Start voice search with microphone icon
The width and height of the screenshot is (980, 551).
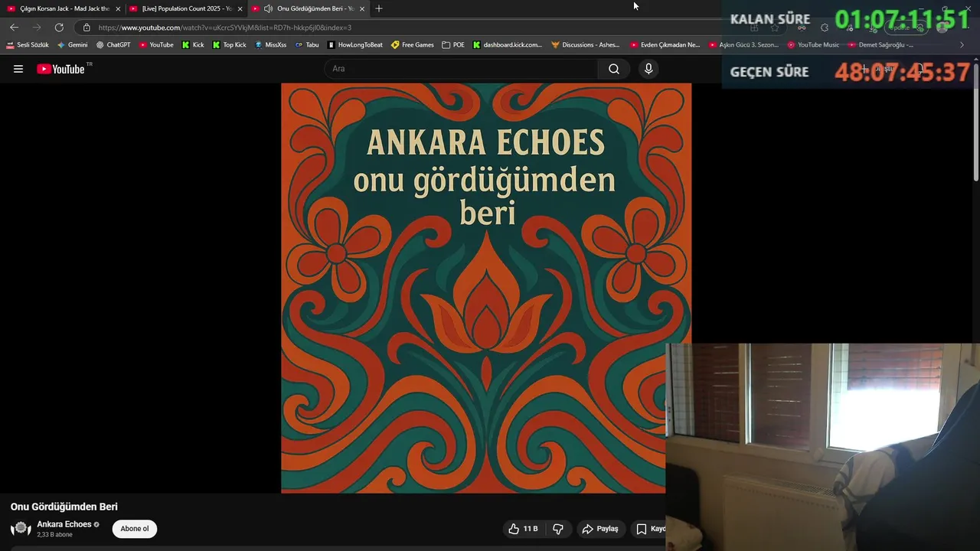click(648, 69)
